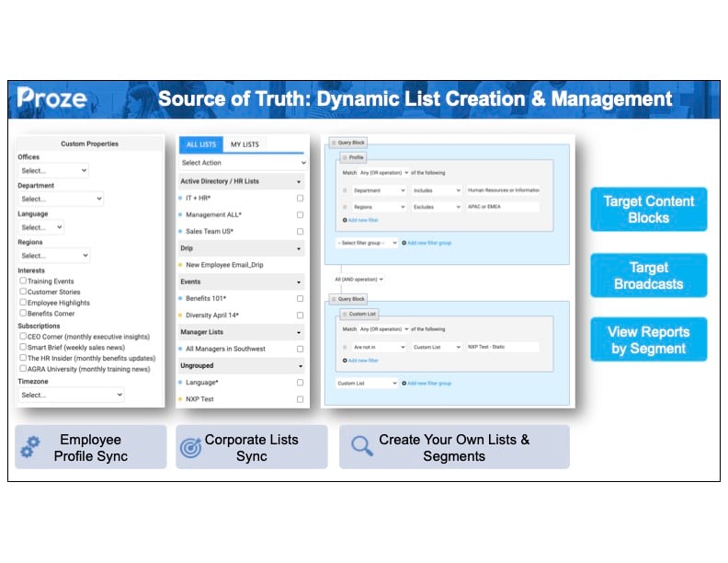Screen dimensions: 728x563
Task: Click the drag handle on the Regions filter row
Action: pyautogui.click(x=345, y=207)
